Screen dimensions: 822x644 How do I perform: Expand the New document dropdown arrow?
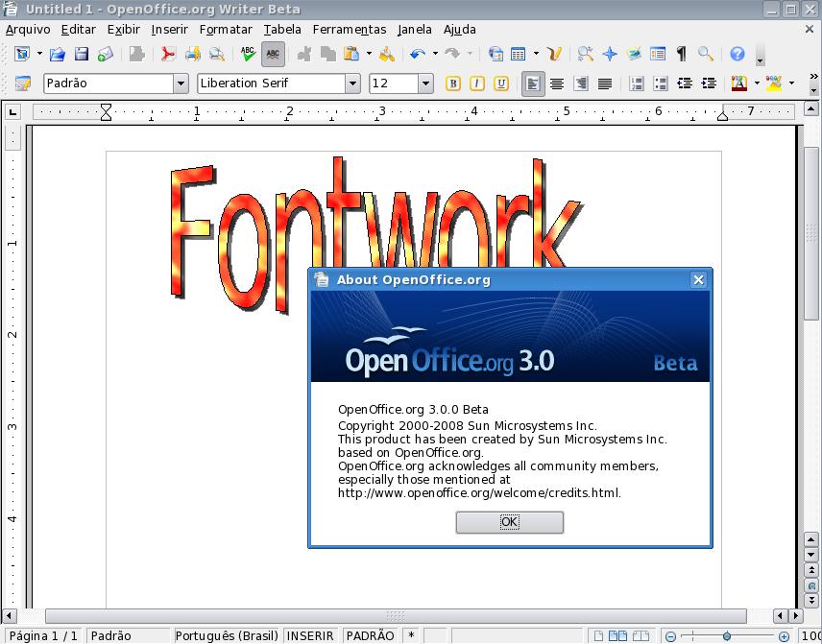click(x=39, y=54)
